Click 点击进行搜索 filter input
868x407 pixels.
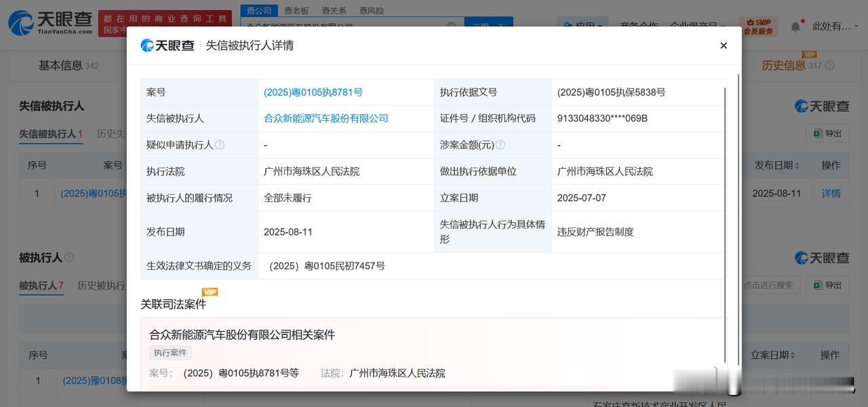(771, 285)
